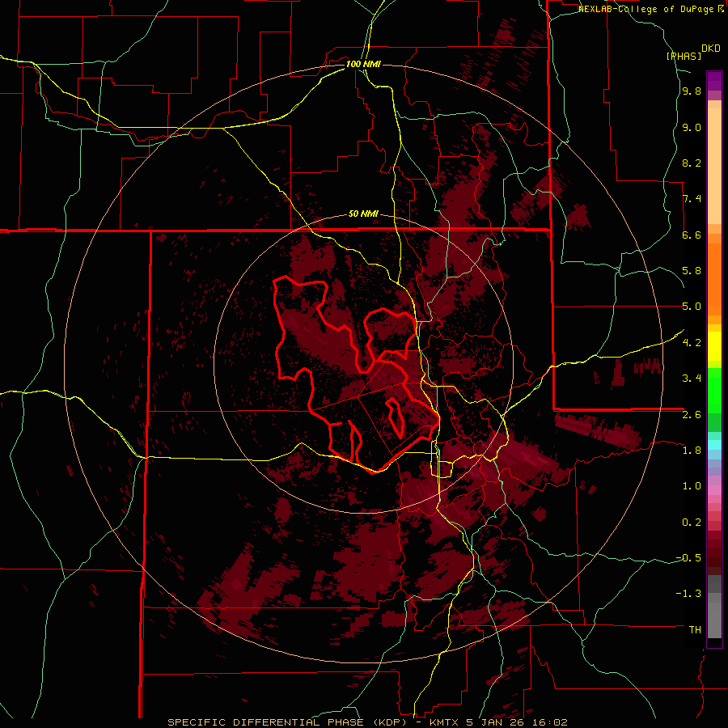This screenshot has width=728, height=728.
Task: Click the -1.3 value on the color scale
Action: pos(689,594)
